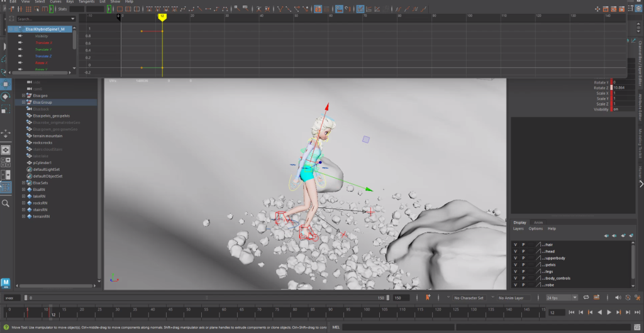
Task: Toggle playback P of legs layer
Action: [x=523, y=271]
